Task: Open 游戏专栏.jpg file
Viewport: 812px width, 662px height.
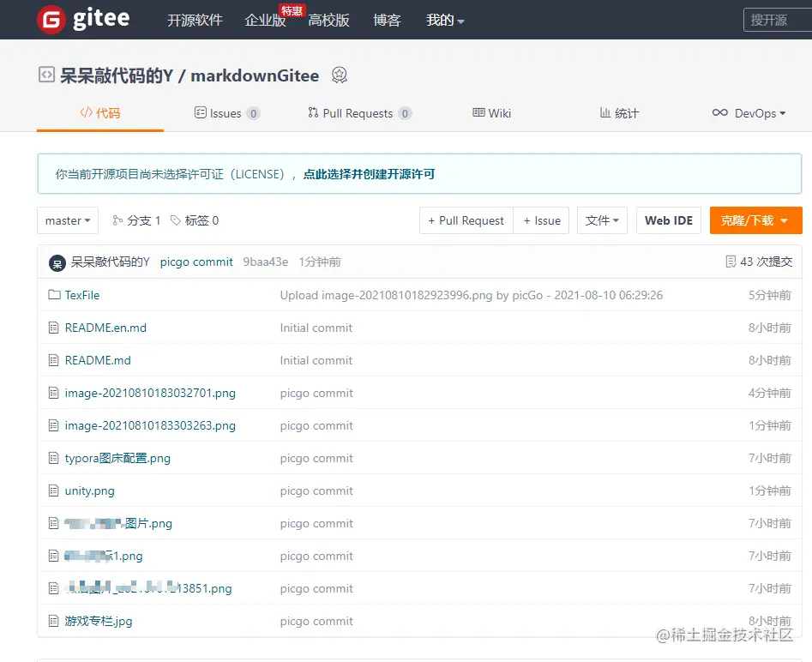Action: click(99, 621)
